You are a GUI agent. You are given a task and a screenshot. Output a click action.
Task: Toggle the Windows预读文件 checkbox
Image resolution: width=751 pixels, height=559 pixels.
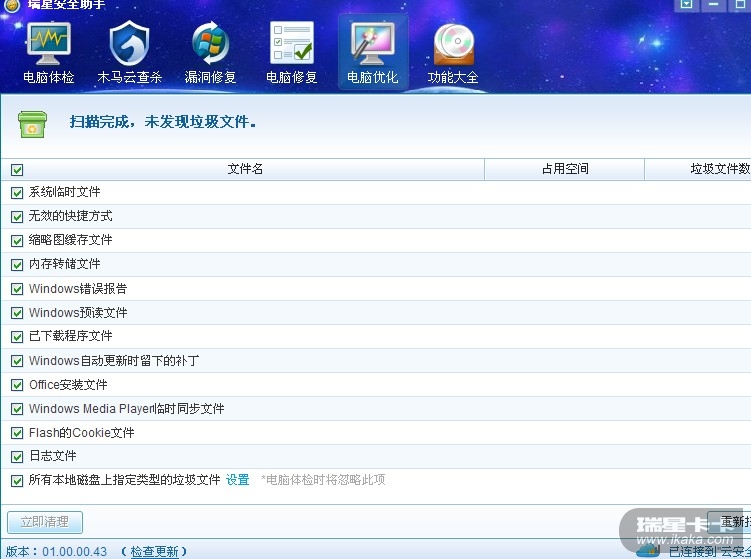pos(17,313)
